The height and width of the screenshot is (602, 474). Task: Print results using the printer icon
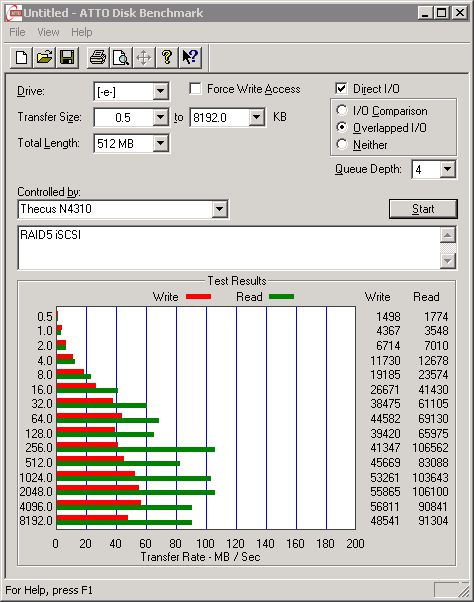[x=98, y=58]
